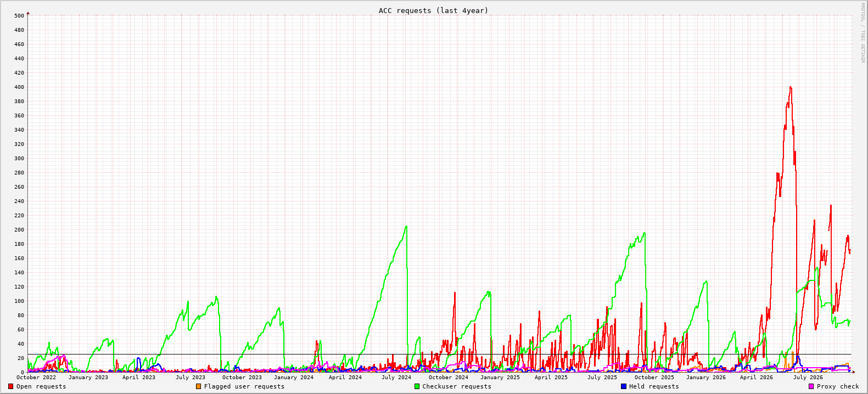
Task: Click the magenta Proxy check legend swatch
Action: 811,386
